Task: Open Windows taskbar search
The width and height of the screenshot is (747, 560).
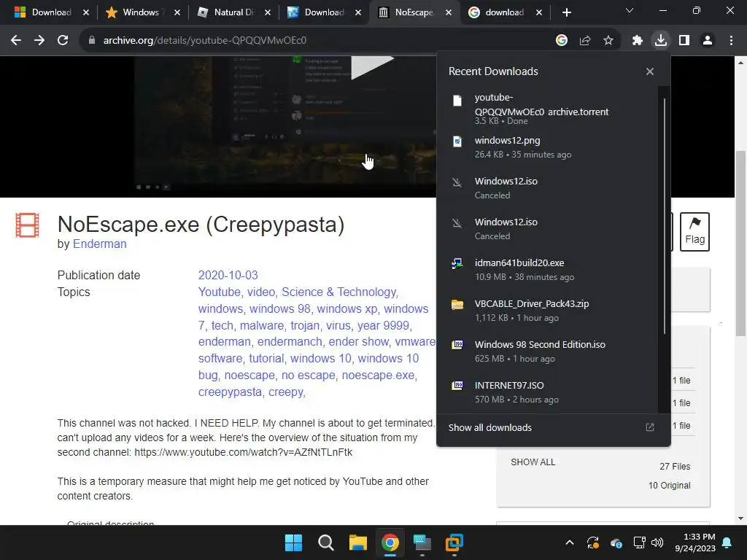Action: click(x=326, y=542)
